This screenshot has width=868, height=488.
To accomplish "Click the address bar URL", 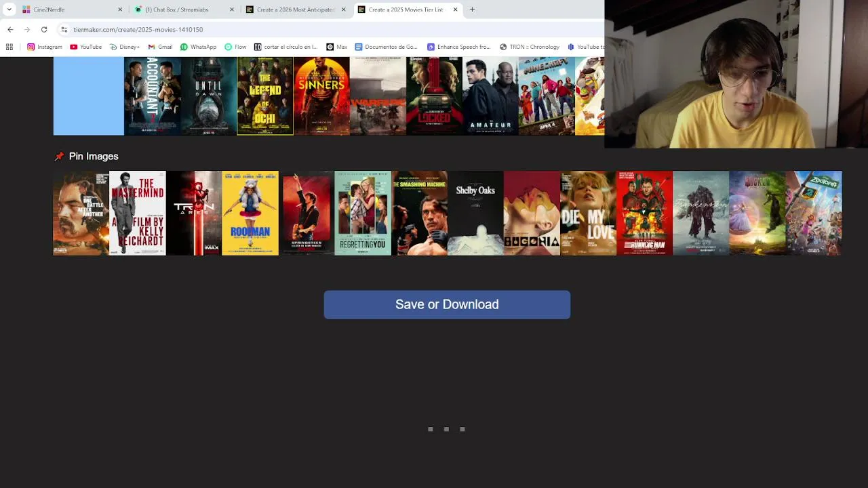I will coord(138,30).
